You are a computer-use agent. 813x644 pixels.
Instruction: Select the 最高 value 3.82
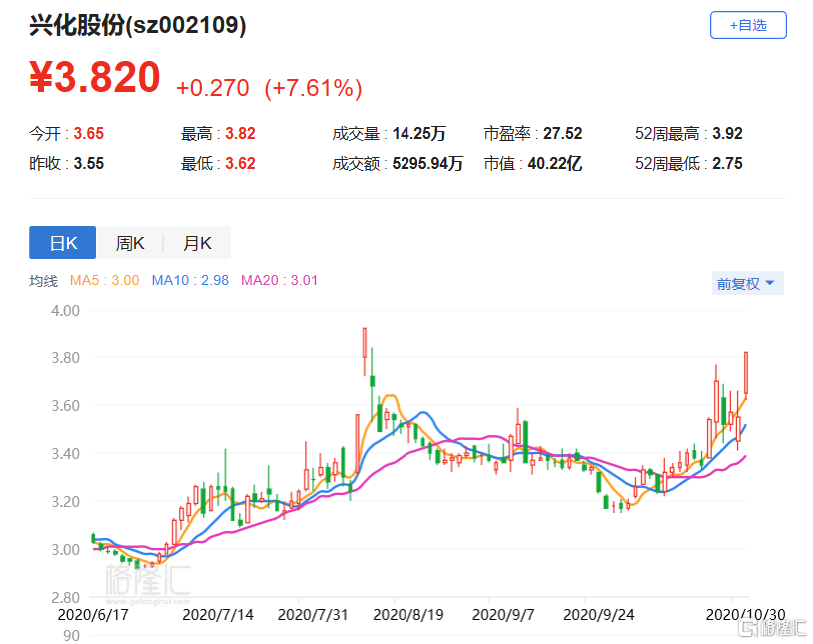240,133
